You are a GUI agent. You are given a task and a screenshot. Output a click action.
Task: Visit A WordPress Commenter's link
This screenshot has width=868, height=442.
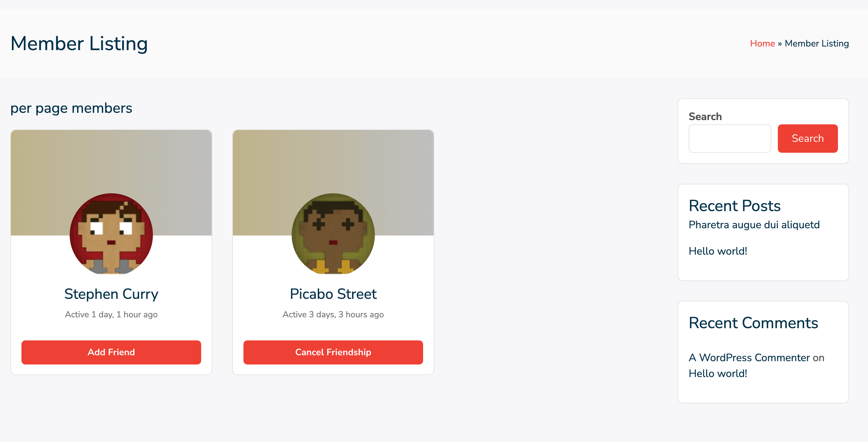749,358
